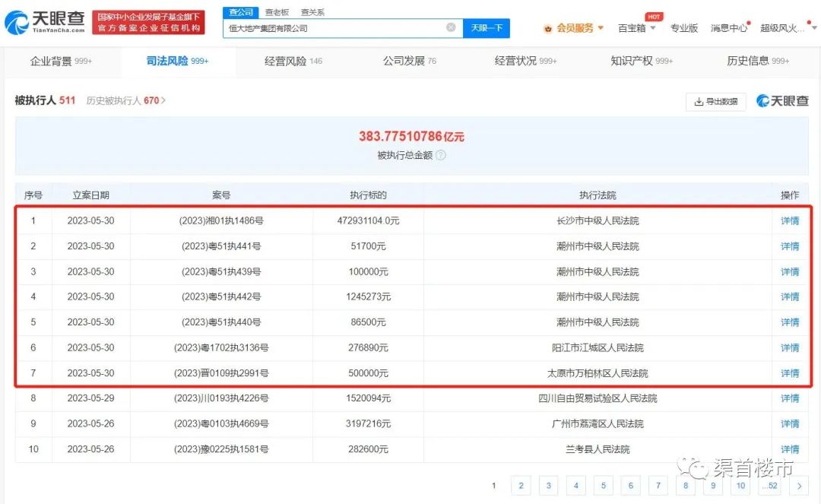Click the next page arrow in pagination
821x504 pixels.
point(799,486)
